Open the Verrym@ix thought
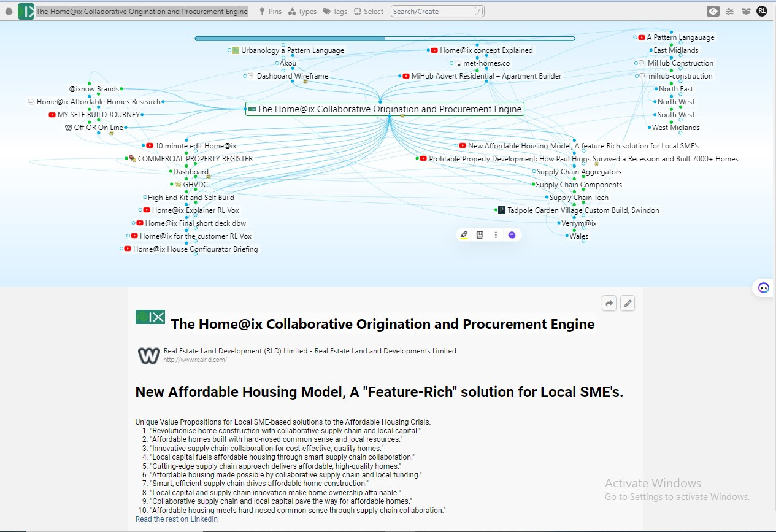 [x=578, y=223]
